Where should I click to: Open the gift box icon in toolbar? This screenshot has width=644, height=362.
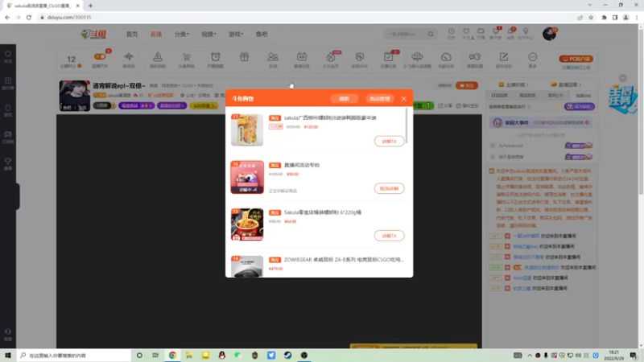[x=245, y=57]
